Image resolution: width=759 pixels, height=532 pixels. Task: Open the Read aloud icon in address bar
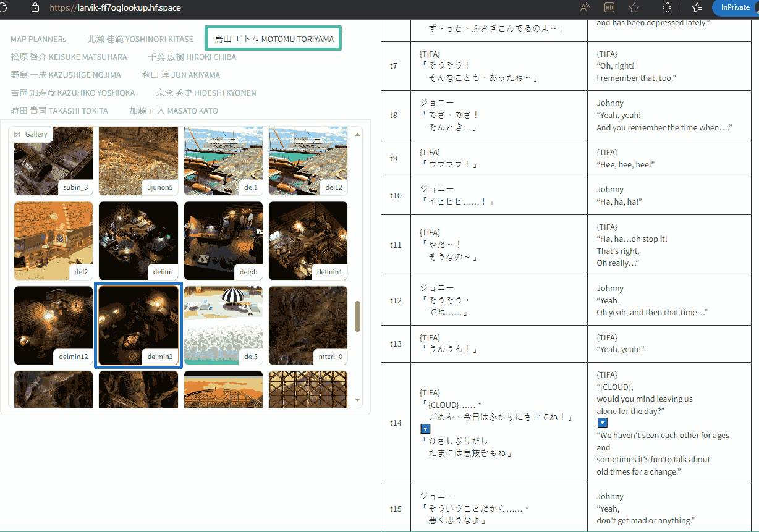tap(585, 7)
